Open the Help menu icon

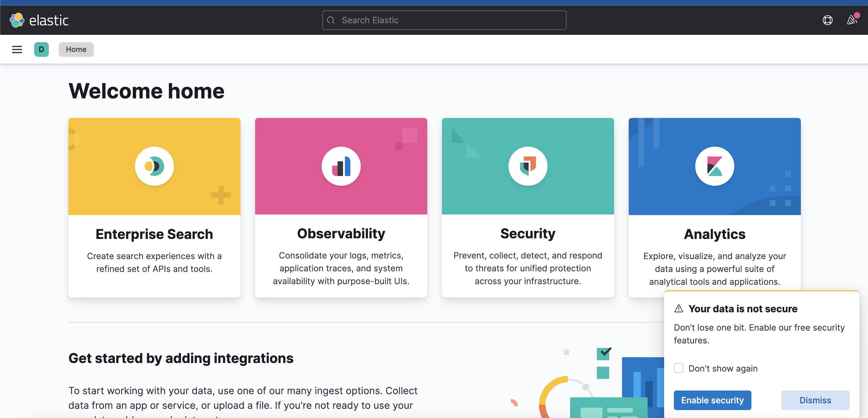[827, 20]
